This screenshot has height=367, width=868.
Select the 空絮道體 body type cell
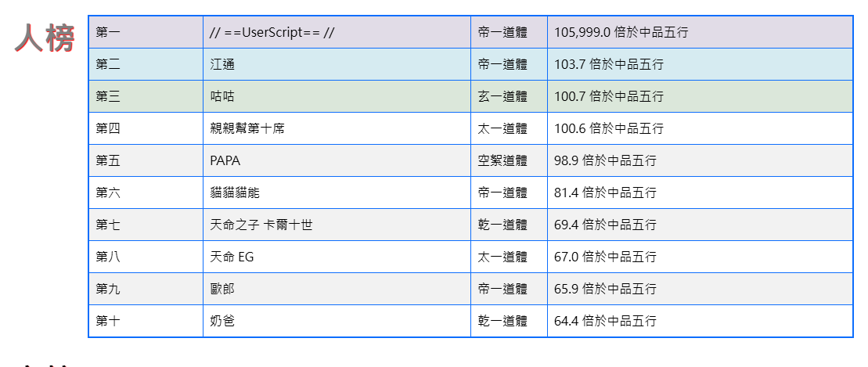(502, 160)
